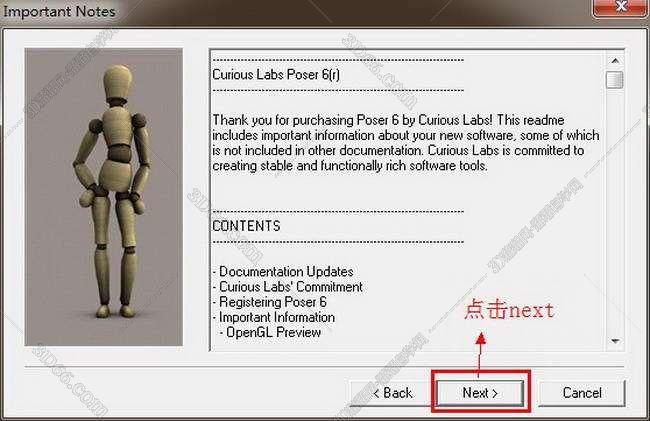Click the readme scrollbar thumb

pos(614,80)
